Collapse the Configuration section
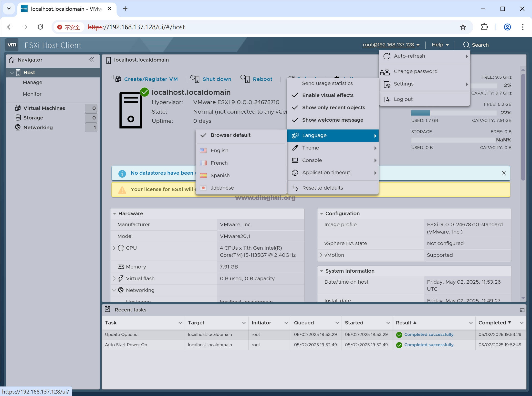532x396 pixels. click(x=322, y=214)
